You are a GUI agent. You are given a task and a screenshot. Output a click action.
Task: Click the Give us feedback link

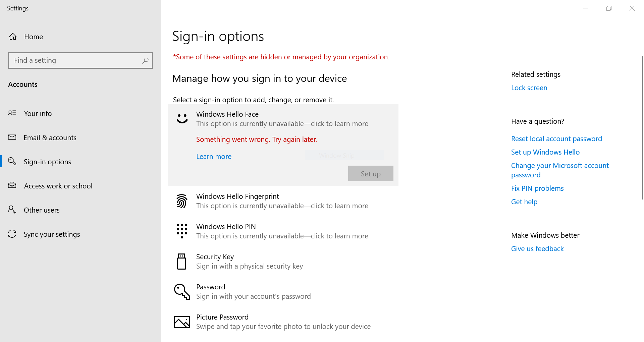(537, 249)
